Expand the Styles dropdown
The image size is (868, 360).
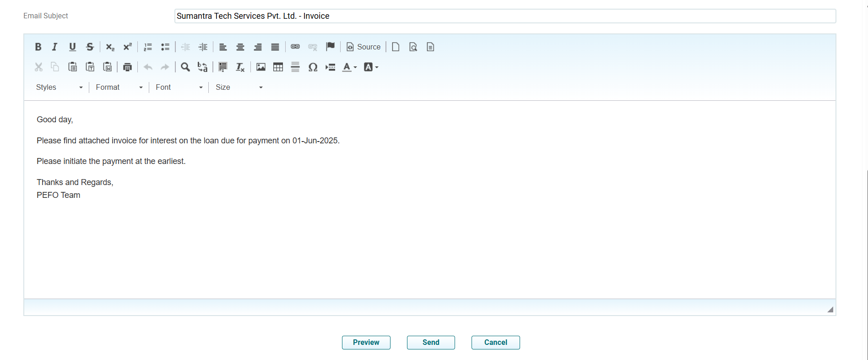point(59,87)
